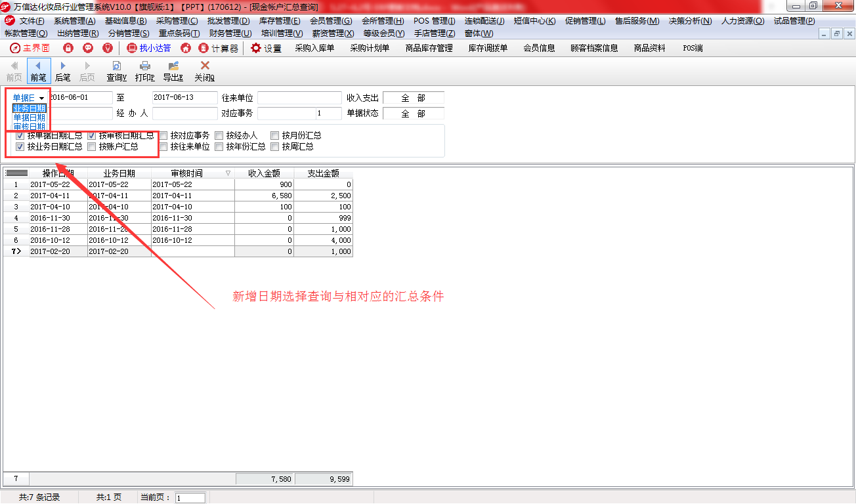Open 商品库存管理 shortcut
This screenshot has width=856, height=504.
429,48
